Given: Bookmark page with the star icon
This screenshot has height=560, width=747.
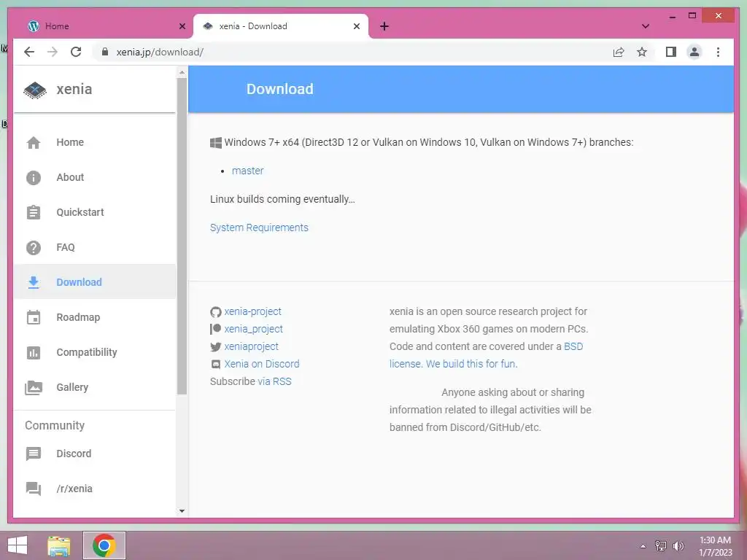Looking at the screenshot, I should 642,52.
